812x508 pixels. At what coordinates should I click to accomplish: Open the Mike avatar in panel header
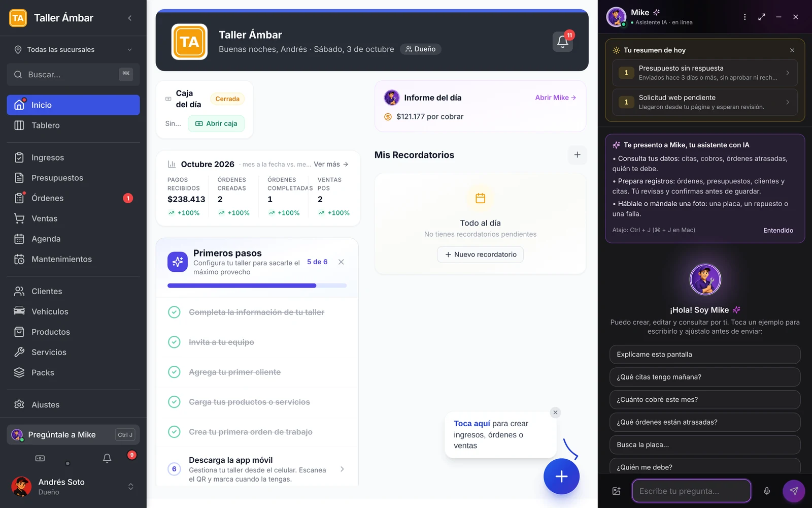click(616, 17)
